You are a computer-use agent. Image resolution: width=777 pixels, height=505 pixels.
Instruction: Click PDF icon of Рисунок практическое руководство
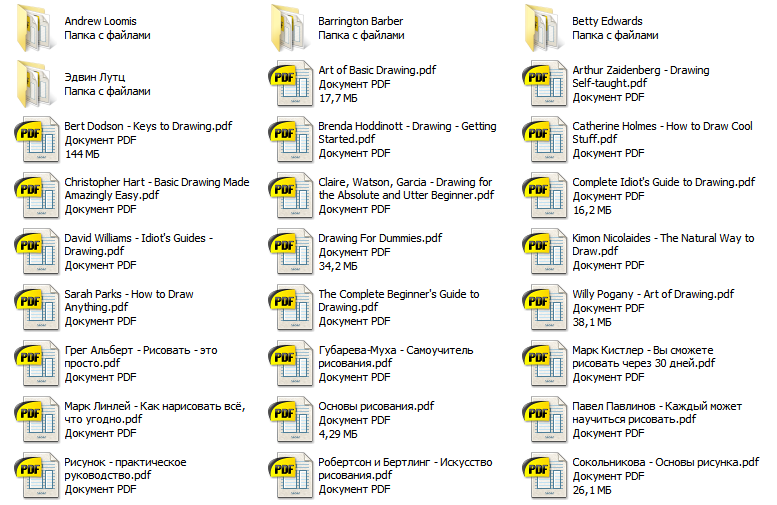click(x=38, y=475)
